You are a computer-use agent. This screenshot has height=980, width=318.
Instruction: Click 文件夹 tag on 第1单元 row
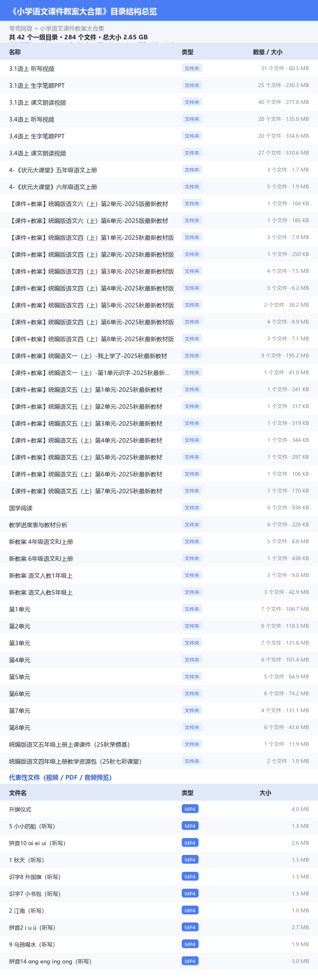[192, 609]
